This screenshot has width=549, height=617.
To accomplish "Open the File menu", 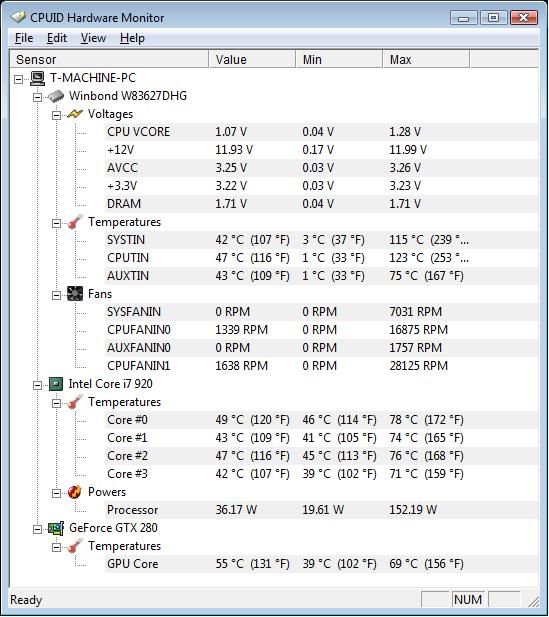I will [x=24, y=38].
